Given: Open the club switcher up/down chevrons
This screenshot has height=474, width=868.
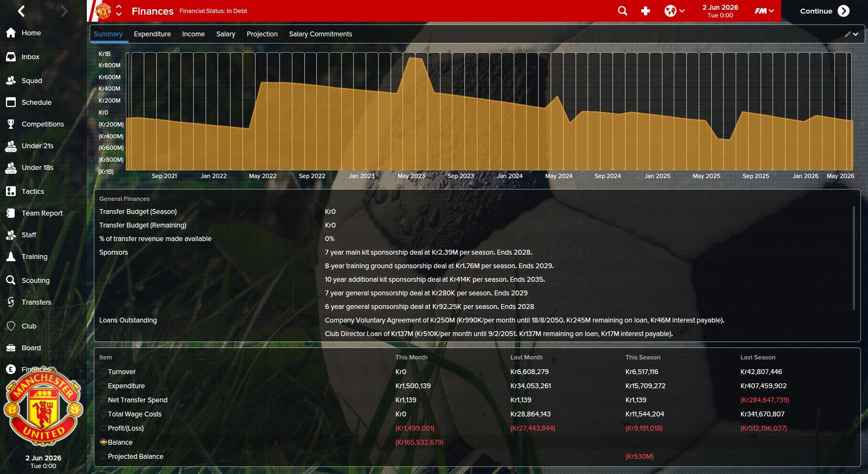Looking at the screenshot, I should tap(119, 11).
